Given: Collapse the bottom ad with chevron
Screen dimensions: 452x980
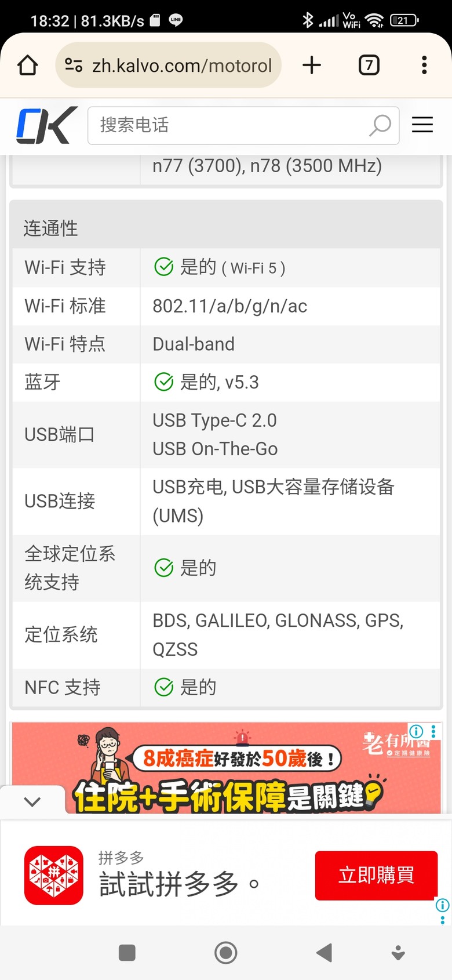Looking at the screenshot, I should [32, 801].
